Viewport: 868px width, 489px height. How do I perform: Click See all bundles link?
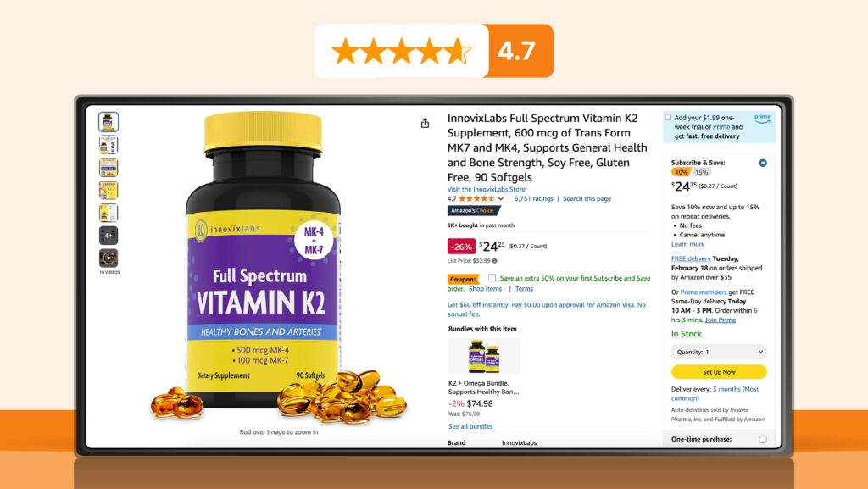pos(470,426)
